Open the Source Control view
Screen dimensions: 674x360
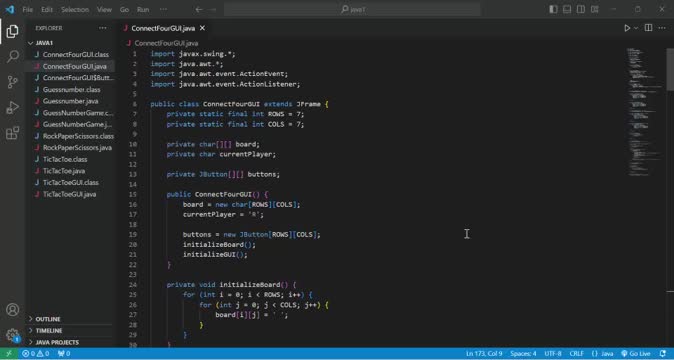click(12, 82)
